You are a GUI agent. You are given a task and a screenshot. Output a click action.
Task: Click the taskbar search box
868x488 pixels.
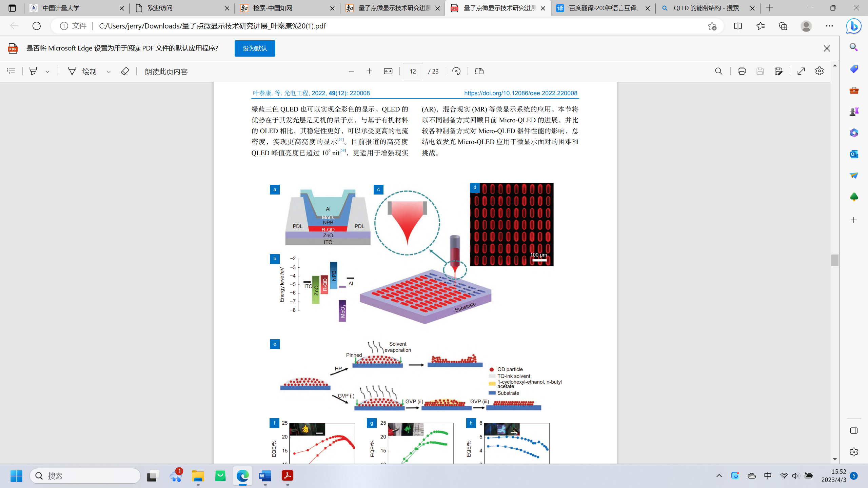pyautogui.click(x=85, y=476)
